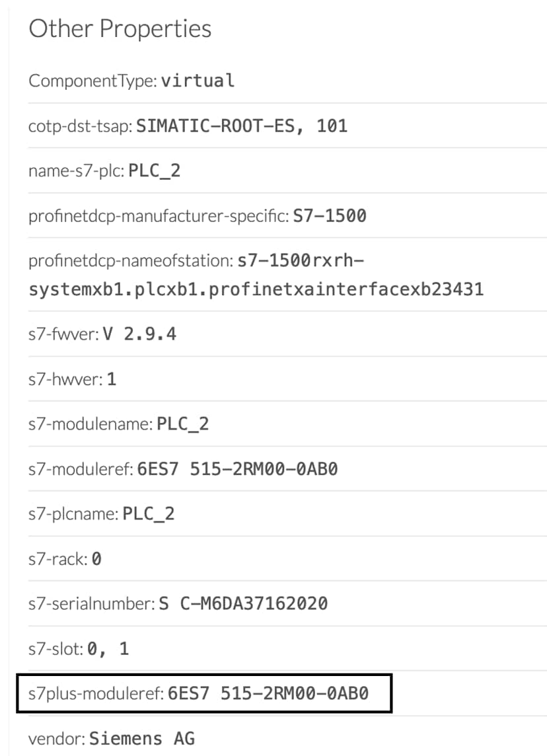Click the cotp-dst-tsap property label
This screenshot has height=756, width=547.
click(x=81, y=126)
